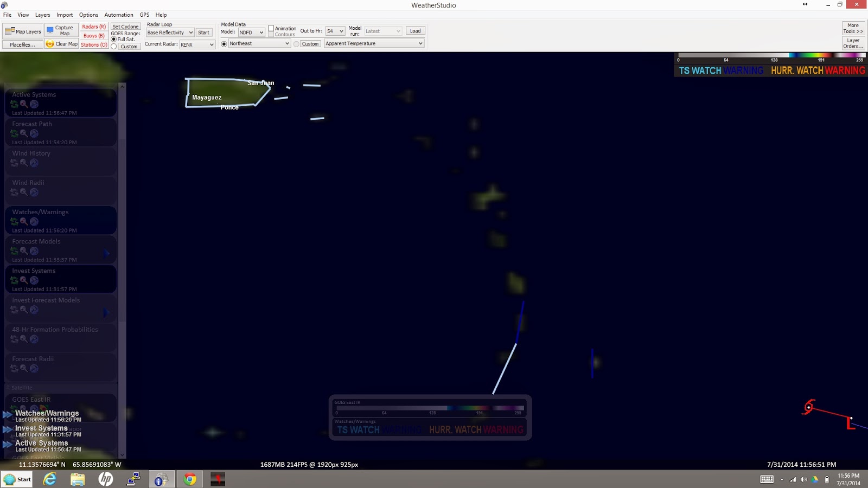Open the Automation menu
Image resolution: width=868 pixels, height=488 pixels.
pos(119,15)
